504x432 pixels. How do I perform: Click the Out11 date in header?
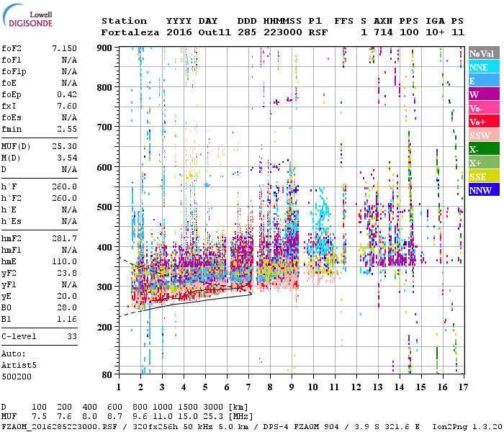pos(215,32)
